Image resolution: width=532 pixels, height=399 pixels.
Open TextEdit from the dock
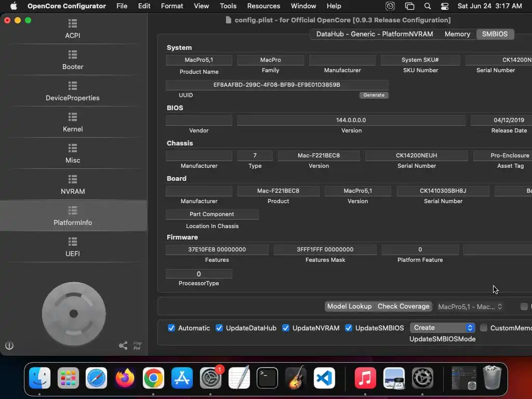point(239,378)
